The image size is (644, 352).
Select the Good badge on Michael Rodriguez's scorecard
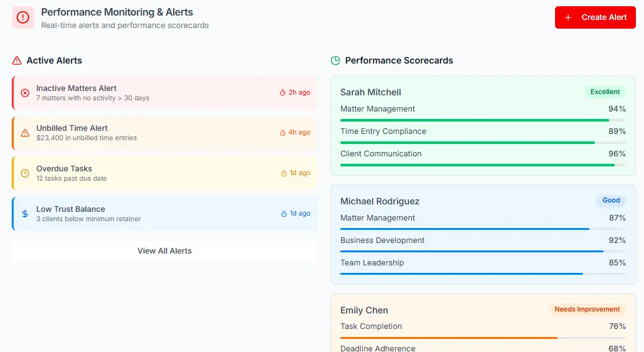coord(611,201)
